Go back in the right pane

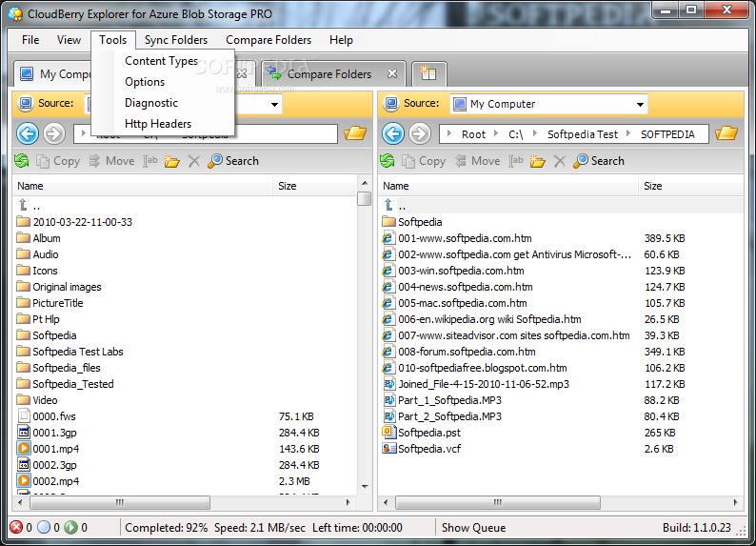393,133
